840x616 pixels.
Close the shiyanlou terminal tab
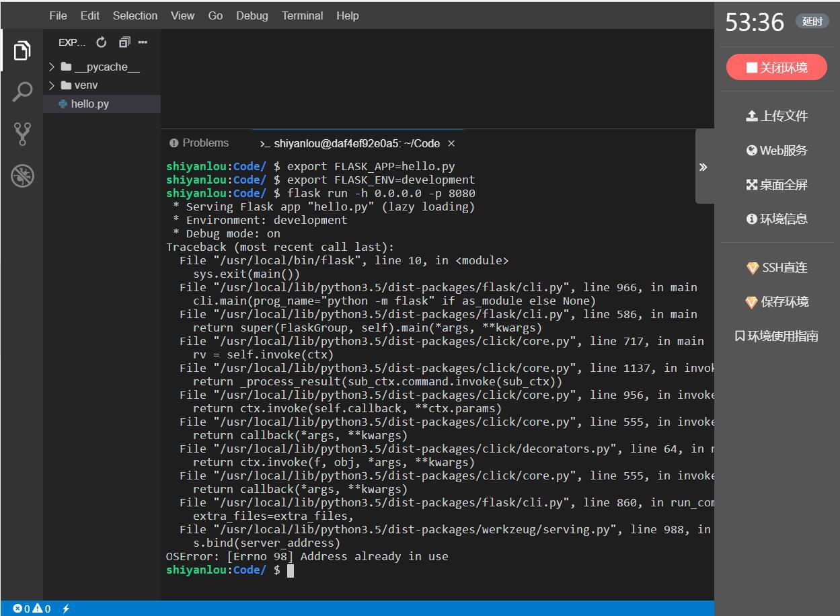coord(451,143)
